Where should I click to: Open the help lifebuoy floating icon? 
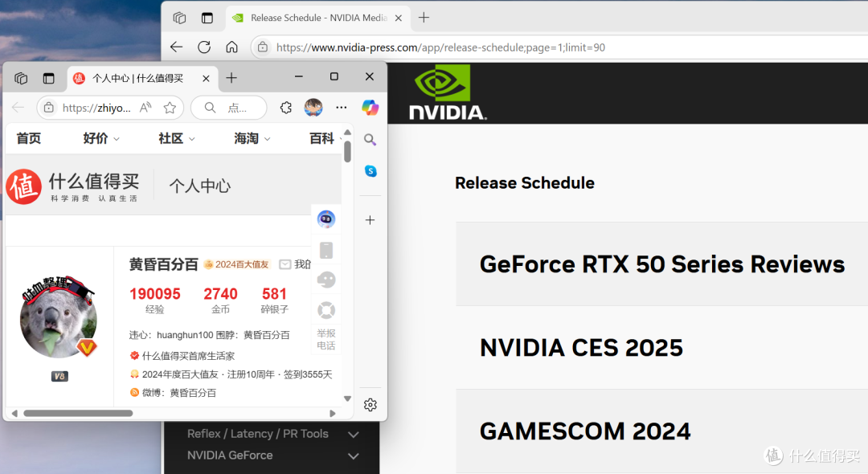point(326,310)
